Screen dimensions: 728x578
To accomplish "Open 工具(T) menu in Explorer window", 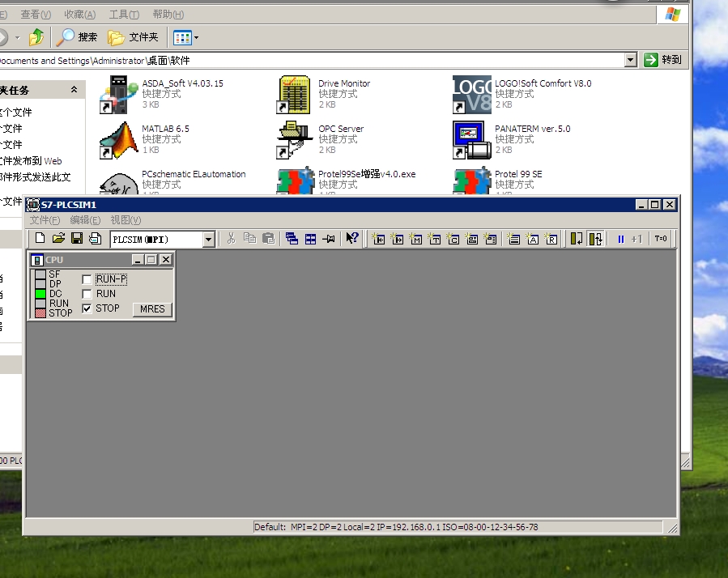I will 124,15.
